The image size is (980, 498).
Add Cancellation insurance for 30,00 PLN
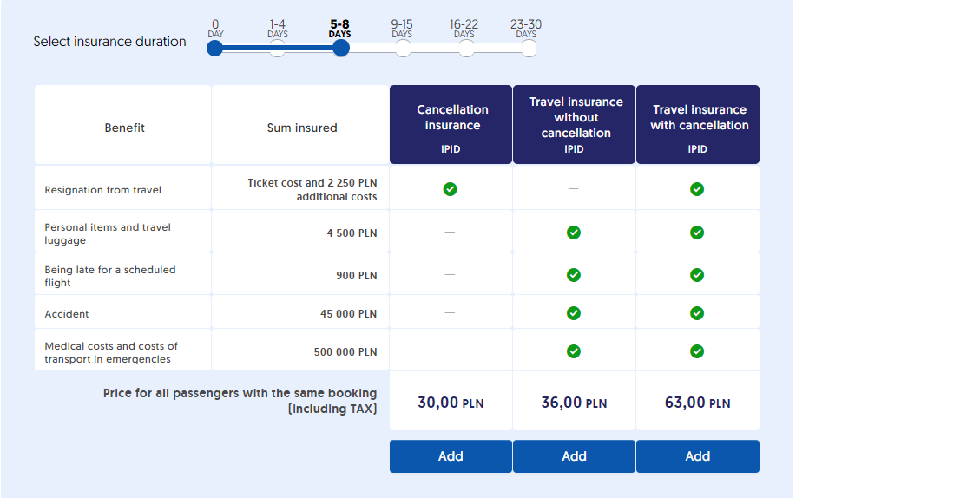[x=451, y=456]
